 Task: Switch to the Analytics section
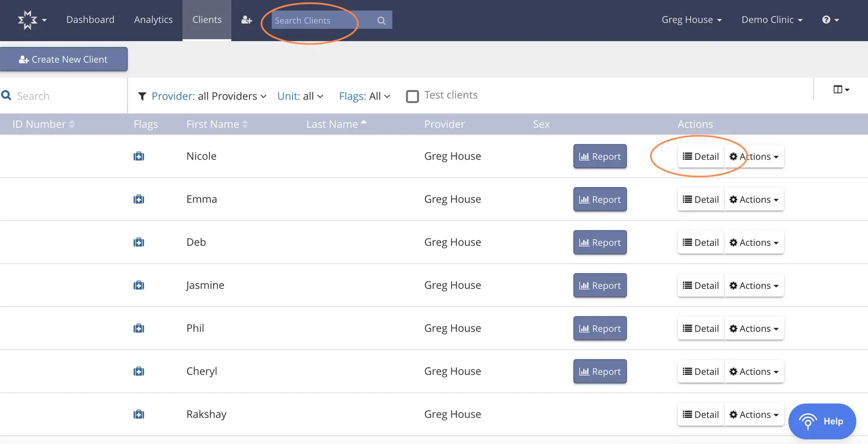153,19
